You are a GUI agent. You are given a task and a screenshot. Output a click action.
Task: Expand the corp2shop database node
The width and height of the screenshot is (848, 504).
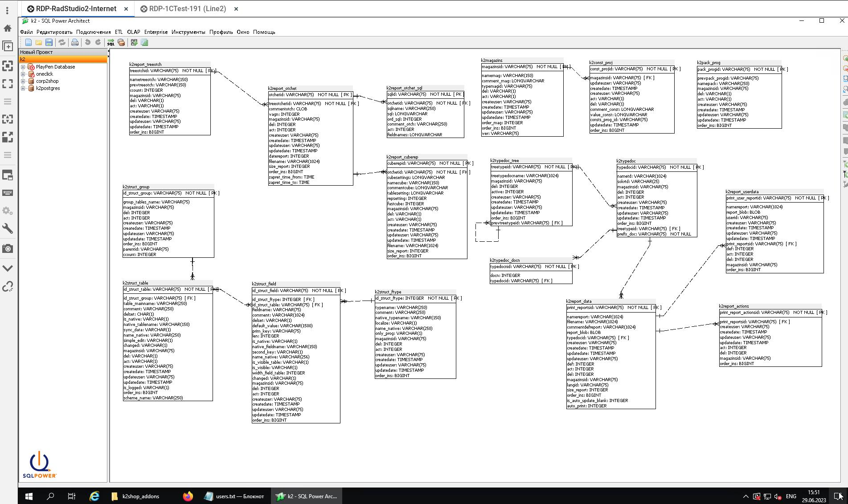click(x=23, y=81)
